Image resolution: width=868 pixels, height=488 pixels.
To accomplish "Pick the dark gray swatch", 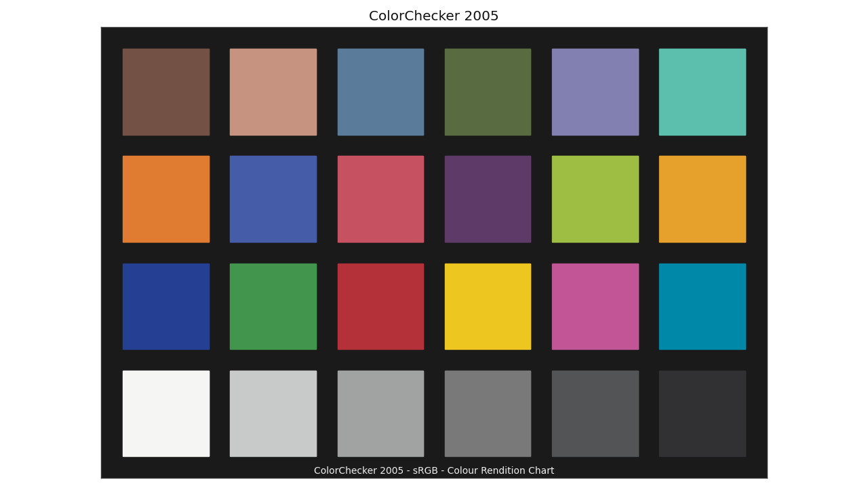I will (595, 413).
